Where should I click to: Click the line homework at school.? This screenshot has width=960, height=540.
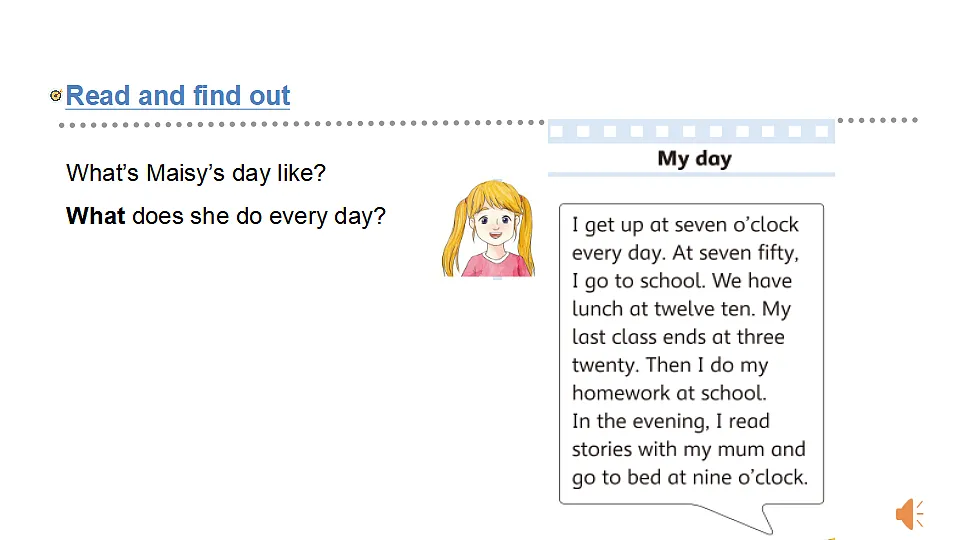(669, 393)
